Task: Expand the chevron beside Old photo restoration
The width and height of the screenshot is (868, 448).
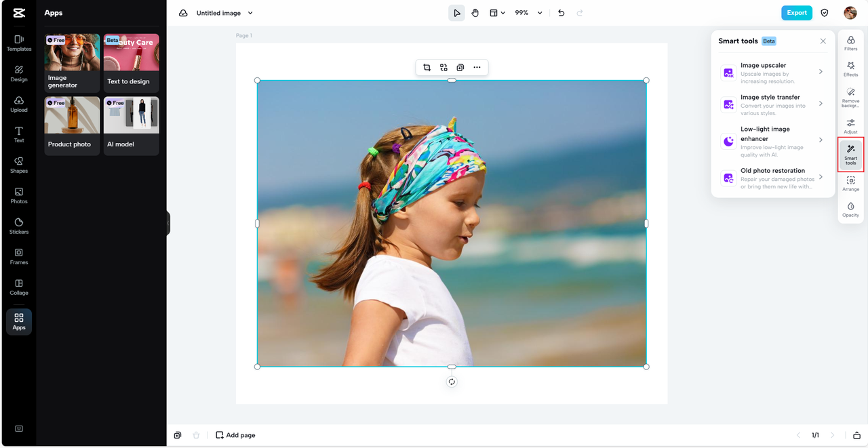Action: 821,177
